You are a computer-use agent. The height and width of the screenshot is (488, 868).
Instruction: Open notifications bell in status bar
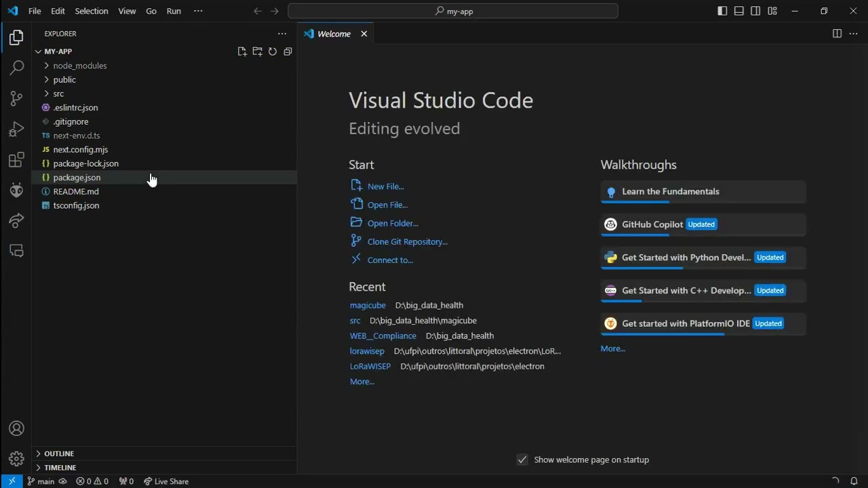pos(854,481)
